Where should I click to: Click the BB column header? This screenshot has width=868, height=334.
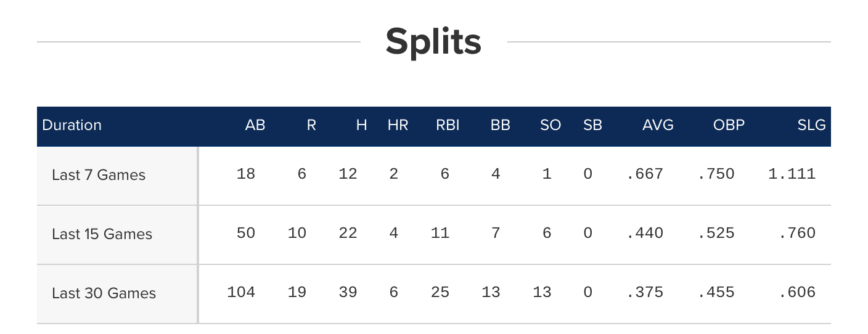500,125
